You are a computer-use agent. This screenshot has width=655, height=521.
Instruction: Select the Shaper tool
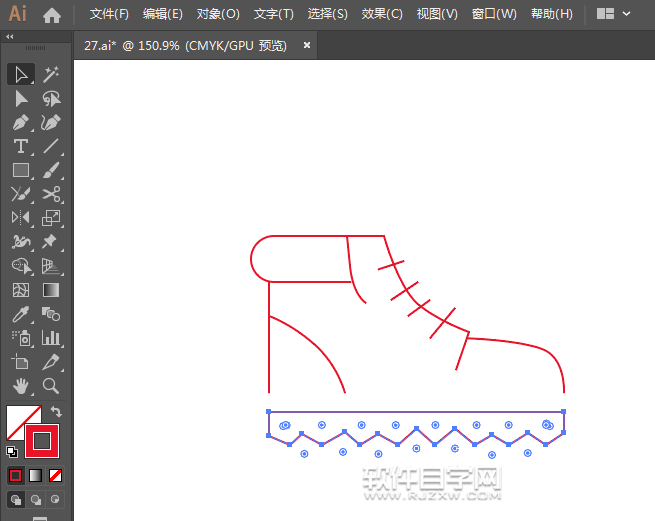tap(21, 194)
